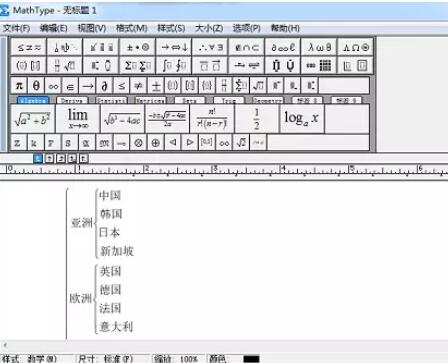Switch to the Trig tab
The width and height of the screenshot is (448, 363).
[x=229, y=100]
